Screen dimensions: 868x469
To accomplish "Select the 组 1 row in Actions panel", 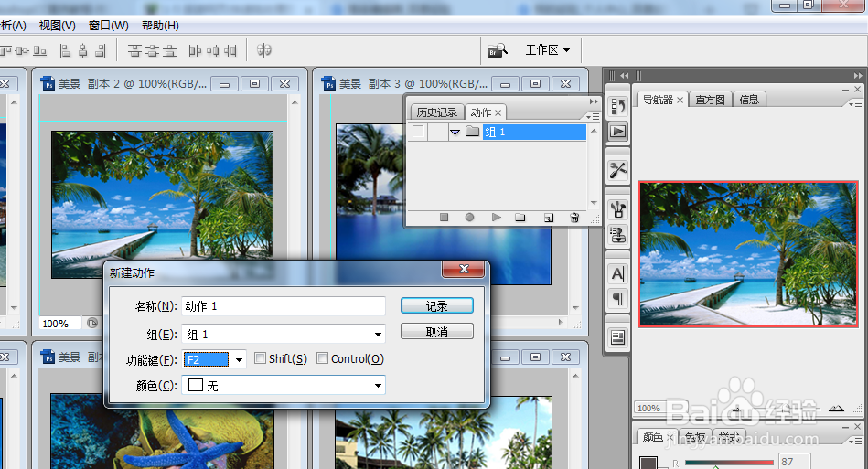I will click(534, 132).
